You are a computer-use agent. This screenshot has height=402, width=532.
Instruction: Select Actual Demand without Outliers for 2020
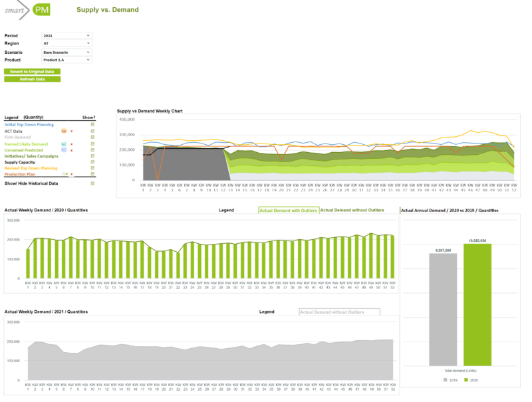pos(352,210)
